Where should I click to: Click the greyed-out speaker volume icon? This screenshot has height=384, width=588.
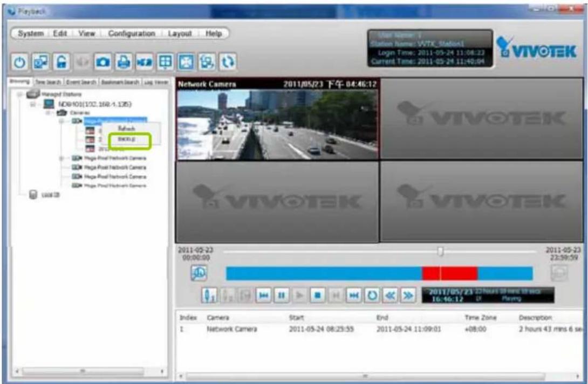(82, 62)
